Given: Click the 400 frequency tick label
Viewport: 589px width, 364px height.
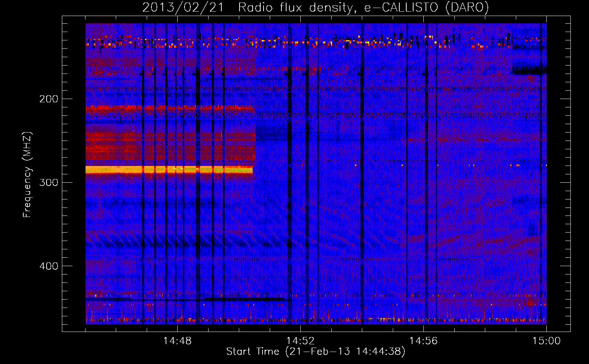Looking at the screenshot, I should point(49,266).
